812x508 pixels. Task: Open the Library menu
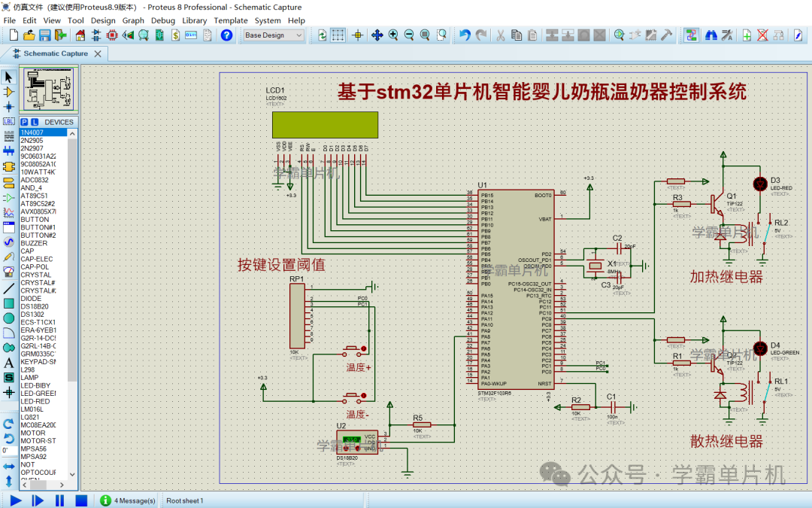(x=194, y=20)
